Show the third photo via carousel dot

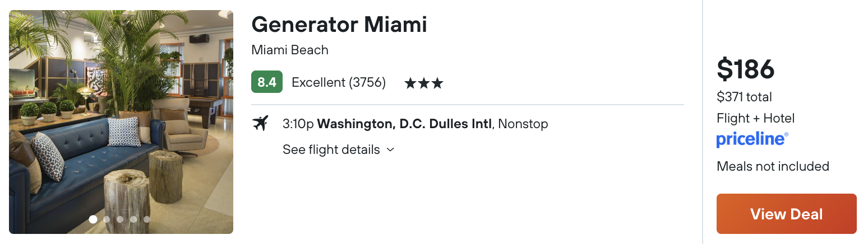120,219
